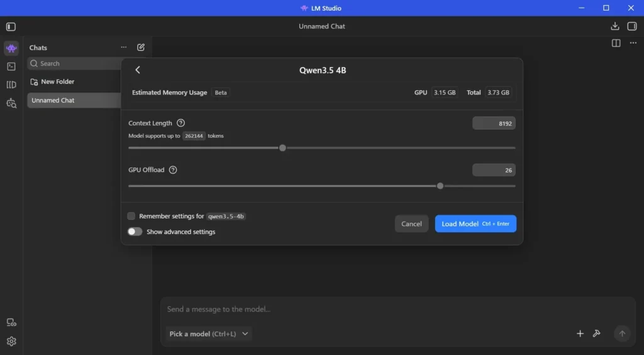Click Cancel button in dialog
This screenshot has height=355, width=644.
[411, 223]
